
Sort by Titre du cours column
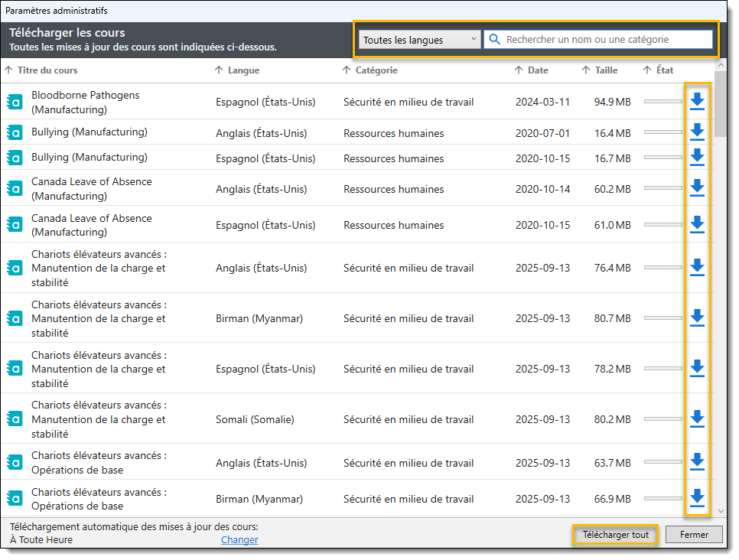tap(47, 70)
